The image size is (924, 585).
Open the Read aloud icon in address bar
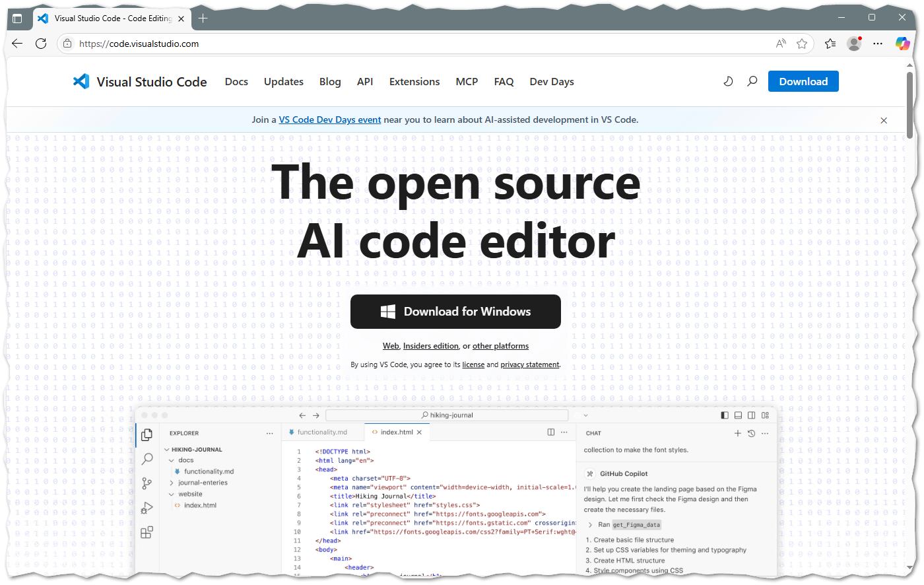click(781, 44)
